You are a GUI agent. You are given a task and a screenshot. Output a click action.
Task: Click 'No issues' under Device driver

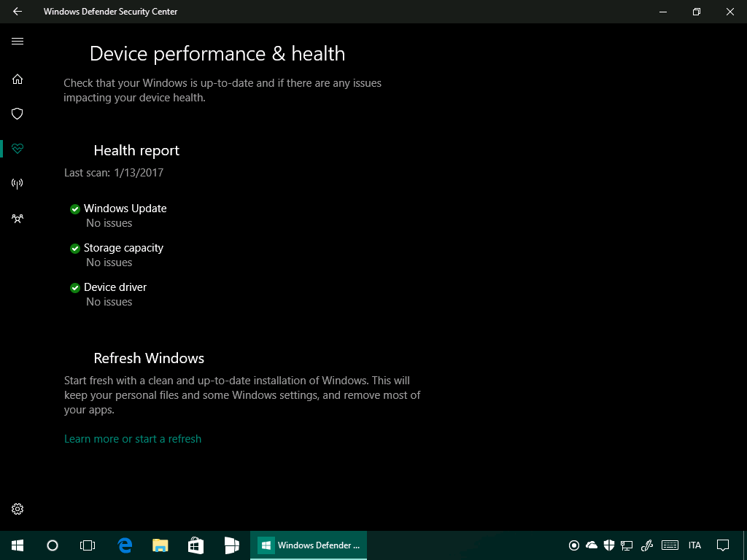click(109, 302)
